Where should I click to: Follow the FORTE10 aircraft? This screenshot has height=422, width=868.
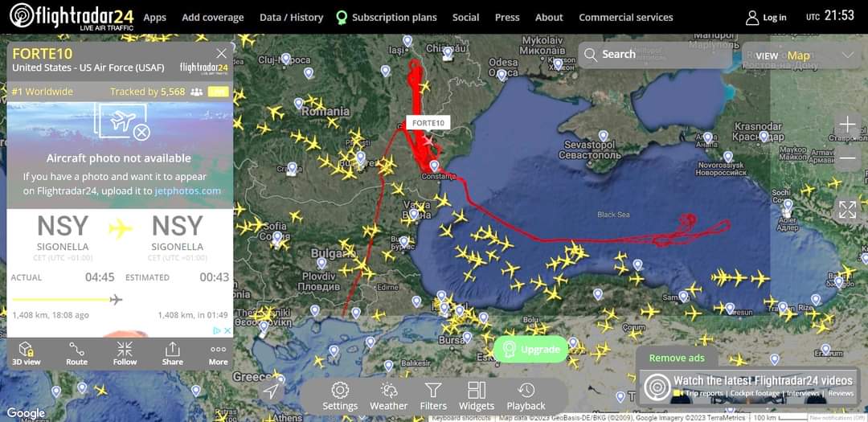tap(125, 354)
